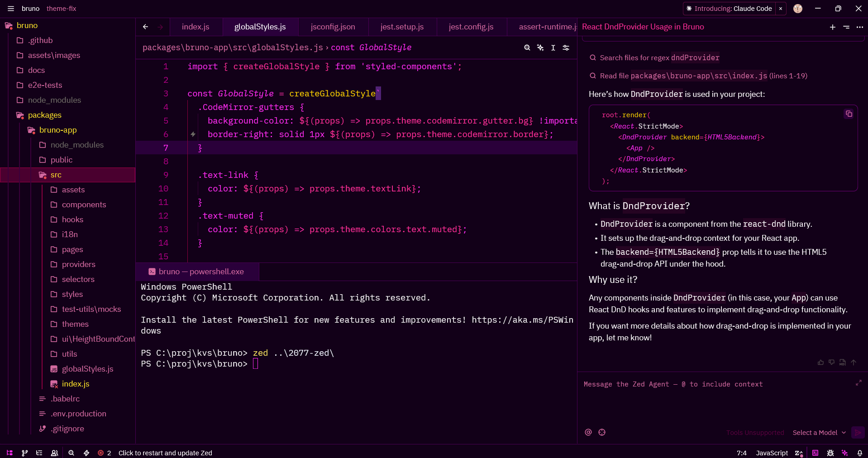Expand the components folder

coord(68,205)
